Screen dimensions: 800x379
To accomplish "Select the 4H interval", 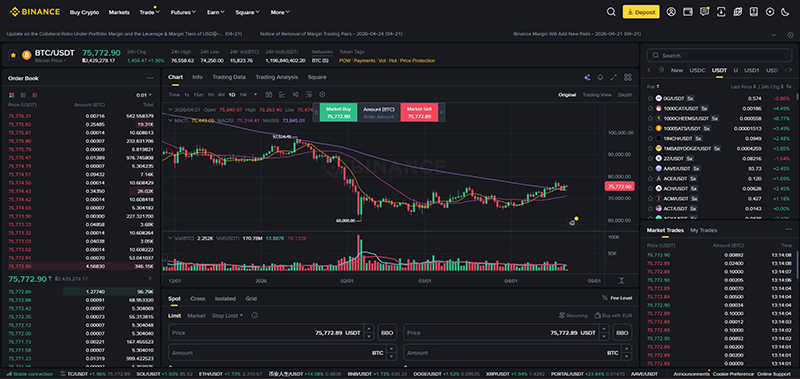I will point(221,95).
